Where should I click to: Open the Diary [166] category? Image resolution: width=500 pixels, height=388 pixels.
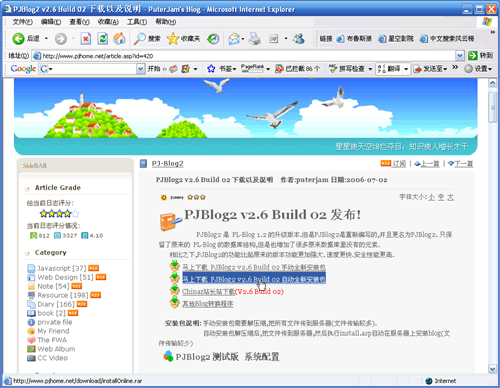[56, 304]
